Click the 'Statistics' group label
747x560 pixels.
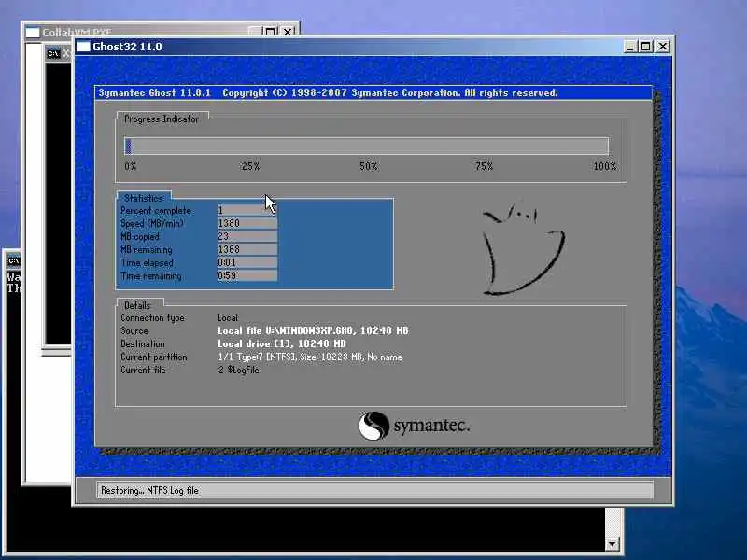click(144, 198)
